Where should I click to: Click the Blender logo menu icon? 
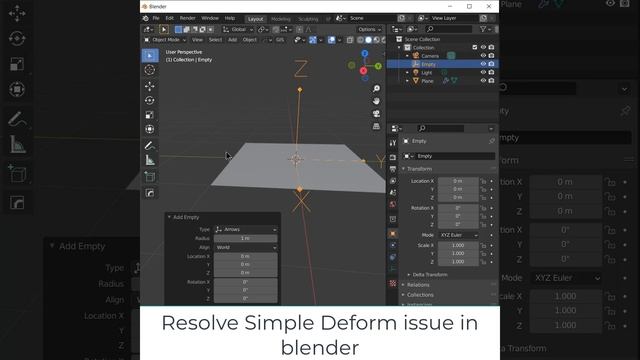[146, 18]
